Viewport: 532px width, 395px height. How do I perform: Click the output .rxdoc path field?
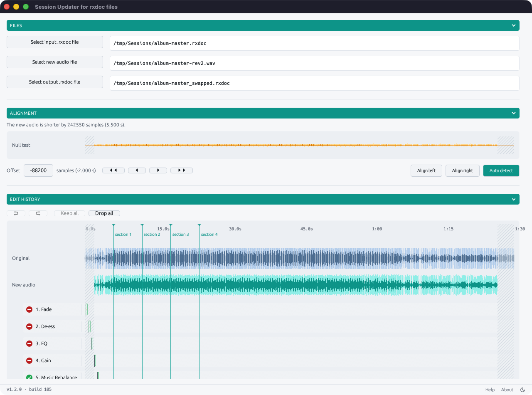click(x=315, y=83)
